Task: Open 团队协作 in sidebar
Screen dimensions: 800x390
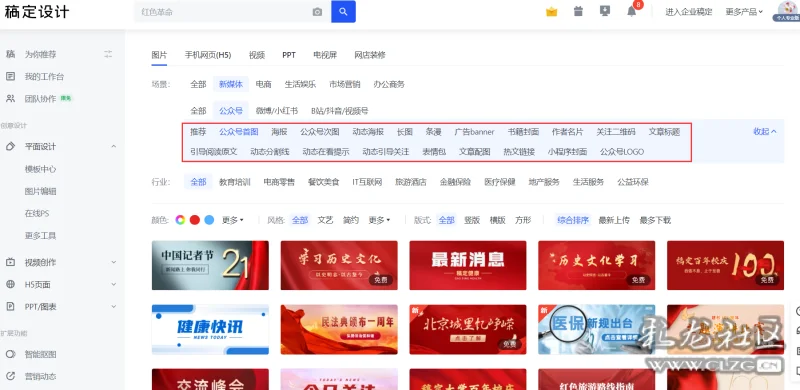Action: tap(40, 99)
